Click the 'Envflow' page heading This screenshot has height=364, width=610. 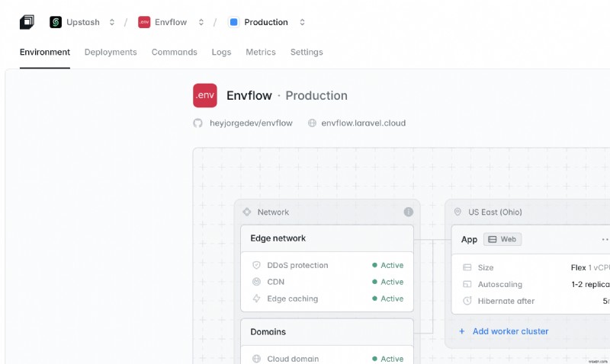[249, 95]
